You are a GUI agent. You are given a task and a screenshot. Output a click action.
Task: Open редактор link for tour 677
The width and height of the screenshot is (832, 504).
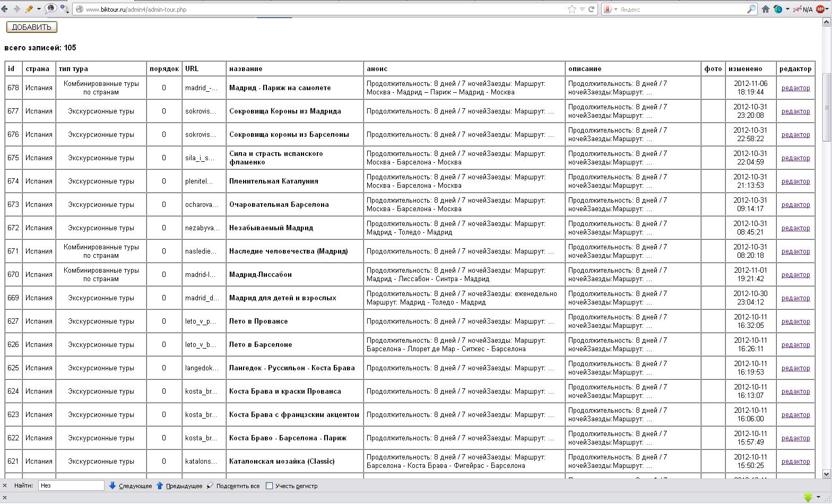795,111
